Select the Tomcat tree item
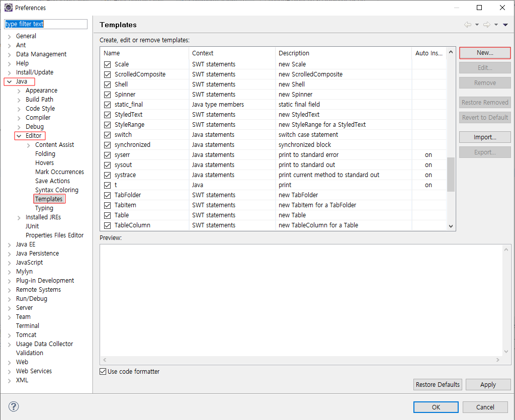This screenshot has height=420, width=515. (26, 335)
